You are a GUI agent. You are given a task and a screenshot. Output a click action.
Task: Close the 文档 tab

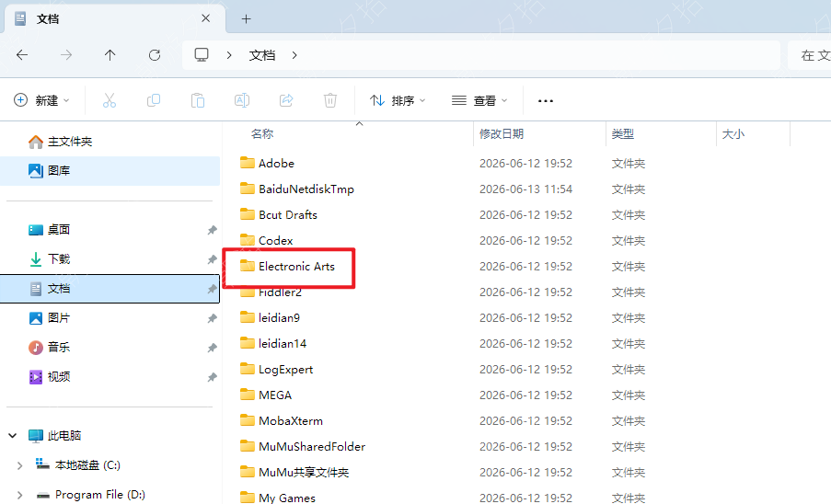[x=205, y=18]
